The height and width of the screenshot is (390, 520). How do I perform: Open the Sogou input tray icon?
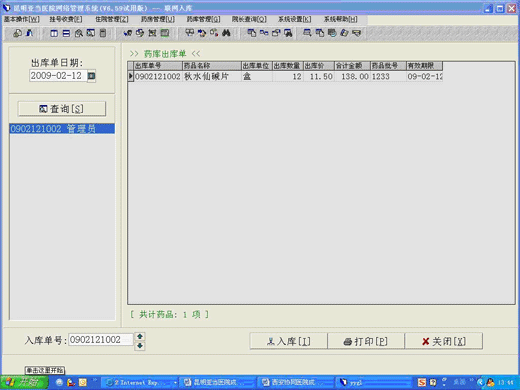pyautogui.click(x=422, y=382)
